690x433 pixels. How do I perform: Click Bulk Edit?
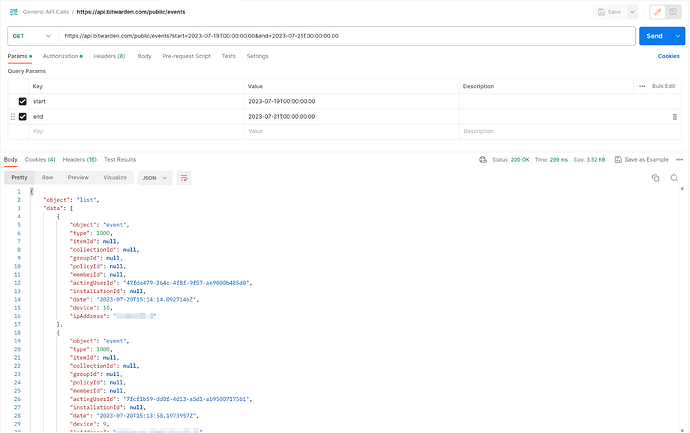tap(663, 86)
